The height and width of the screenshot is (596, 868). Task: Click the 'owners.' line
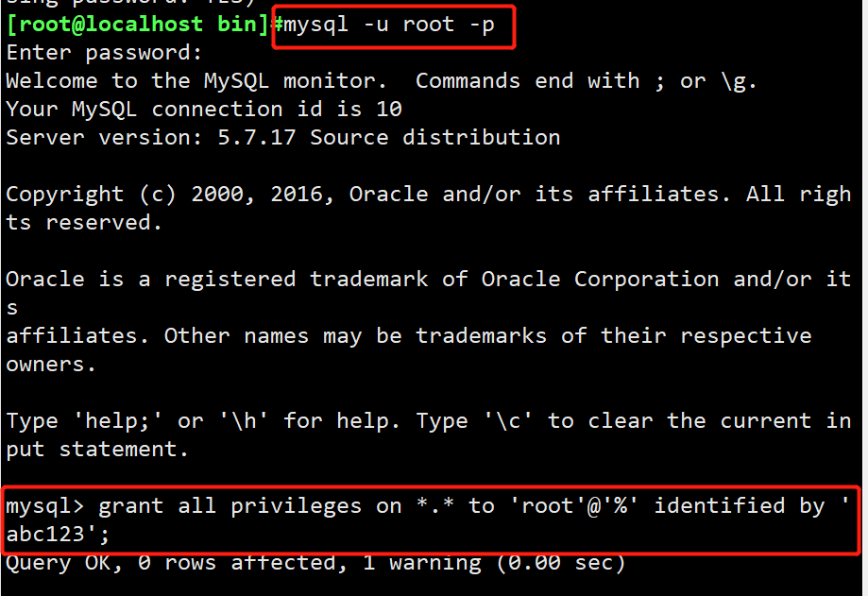click(x=51, y=366)
